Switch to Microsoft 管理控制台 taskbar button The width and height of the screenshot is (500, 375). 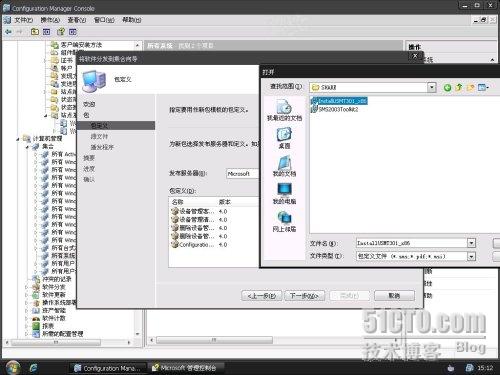(186, 368)
